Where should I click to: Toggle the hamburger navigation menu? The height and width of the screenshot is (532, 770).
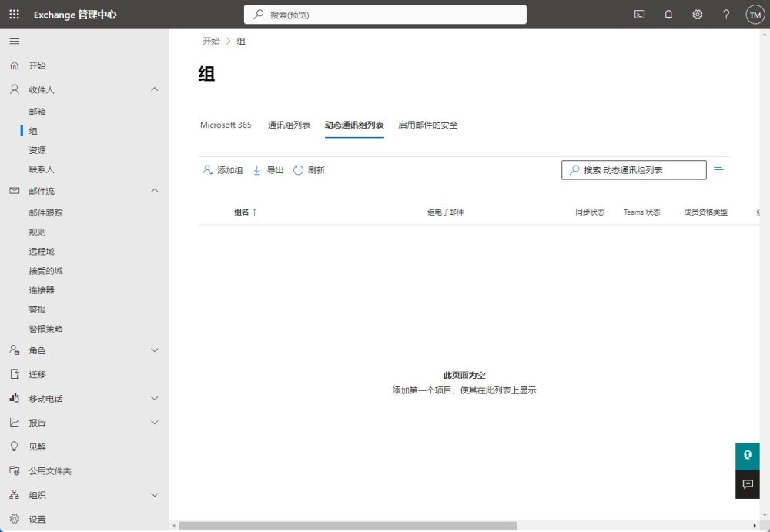[14, 41]
